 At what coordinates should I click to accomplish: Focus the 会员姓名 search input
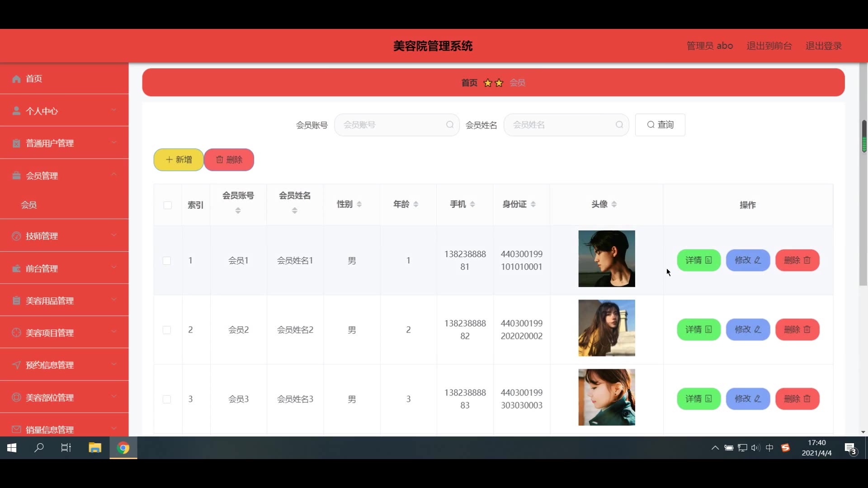click(566, 125)
